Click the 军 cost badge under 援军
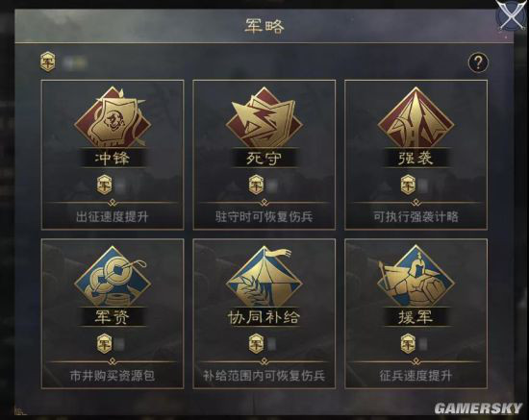 tap(408, 344)
